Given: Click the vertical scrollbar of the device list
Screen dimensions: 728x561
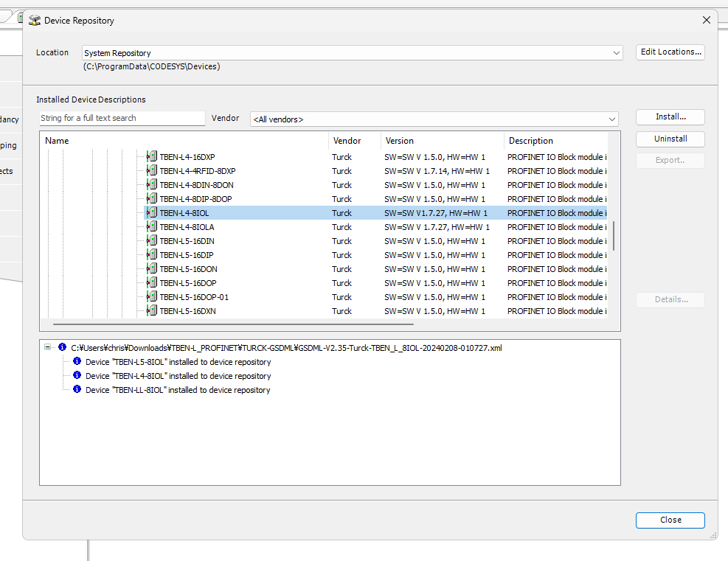Looking at the screenshot, I should [x=614, y=235].
